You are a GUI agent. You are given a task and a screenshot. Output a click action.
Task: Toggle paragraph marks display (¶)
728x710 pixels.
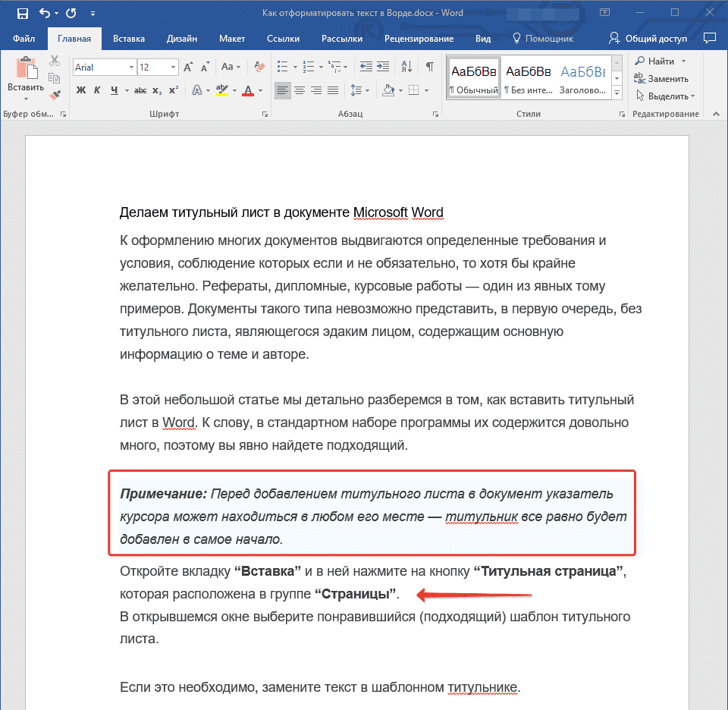point(428,66)
